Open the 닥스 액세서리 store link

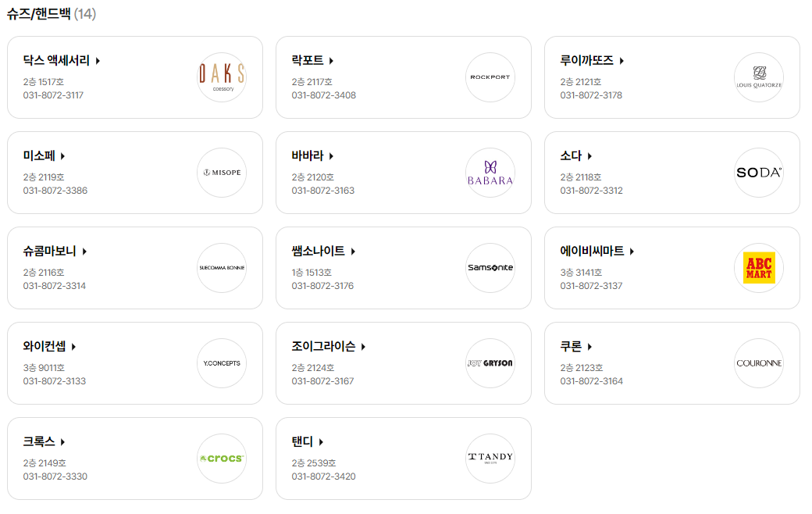tap(61, 61)
